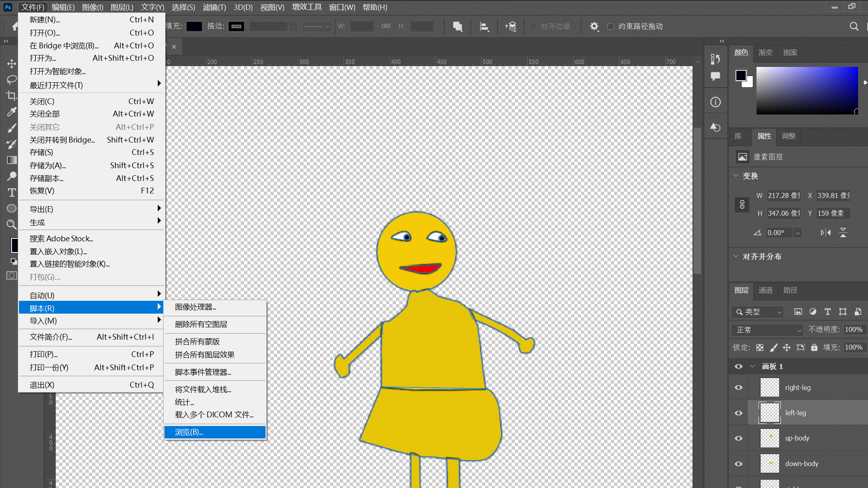Switch to the 通道 tab

pos(766,290)
